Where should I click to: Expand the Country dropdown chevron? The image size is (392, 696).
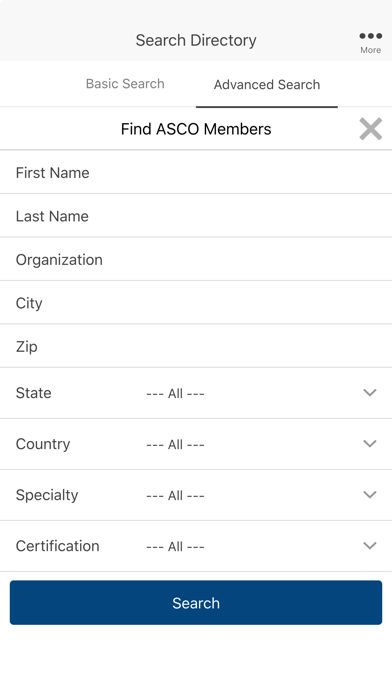(370, 443)
